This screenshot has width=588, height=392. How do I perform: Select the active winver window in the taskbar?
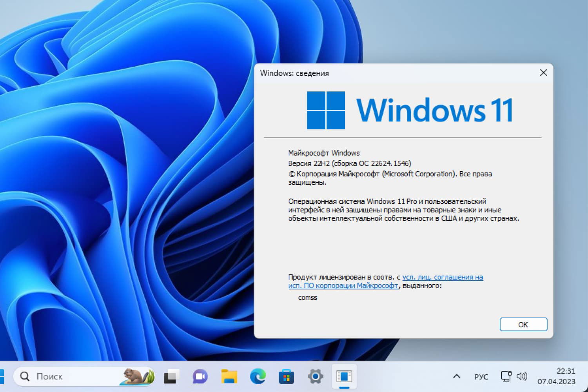[344, 376]
